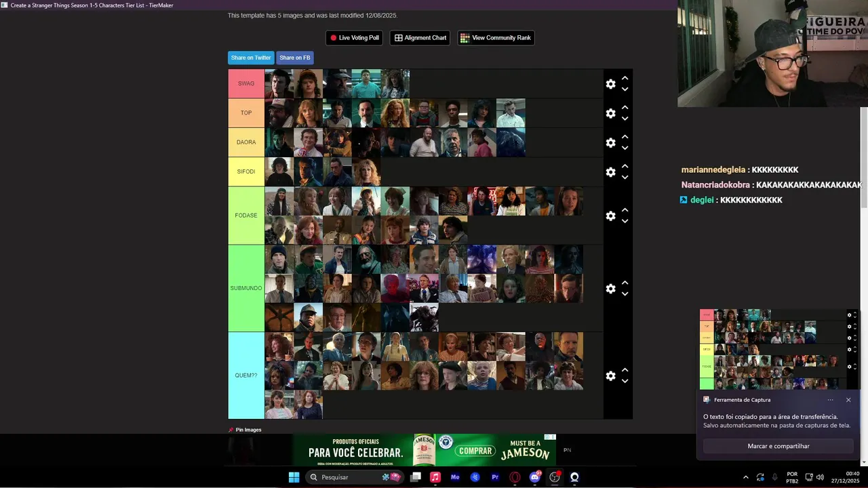Open settings gear for the SWAG tier

(x=610, y=84)
